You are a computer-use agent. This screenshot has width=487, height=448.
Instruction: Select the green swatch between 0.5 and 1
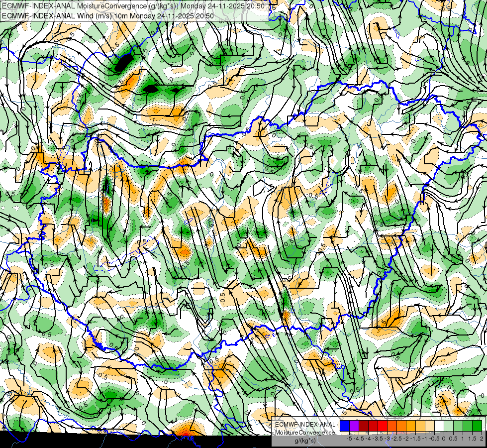pos(458,426)
